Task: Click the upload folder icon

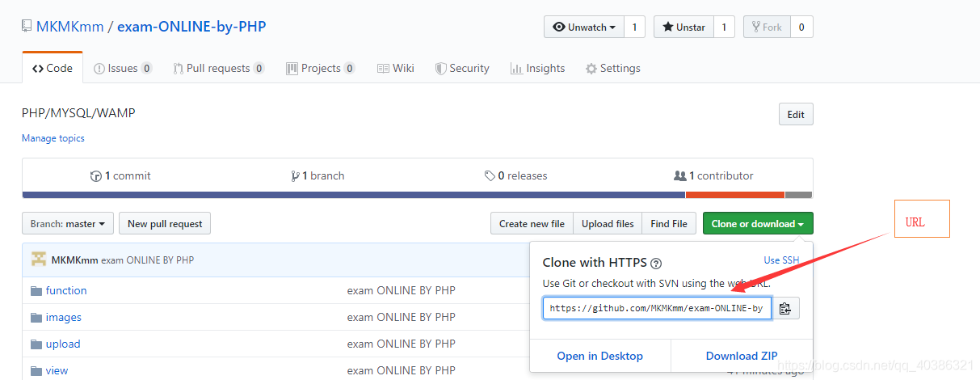Action: tap(36, 344)
